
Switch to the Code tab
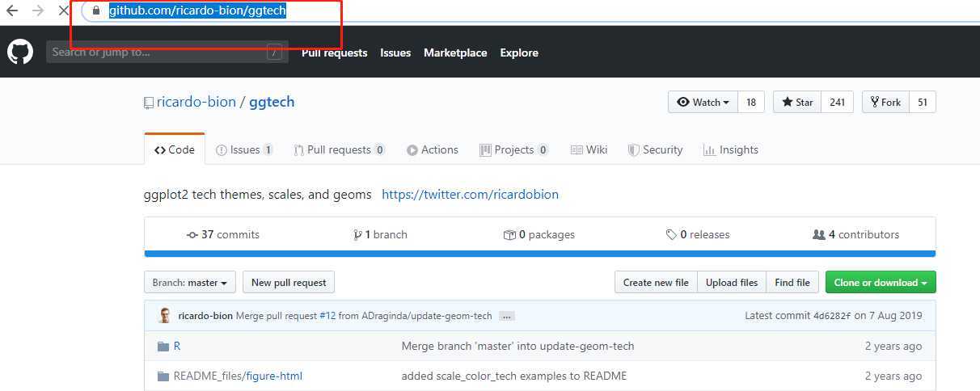point(175,149)
